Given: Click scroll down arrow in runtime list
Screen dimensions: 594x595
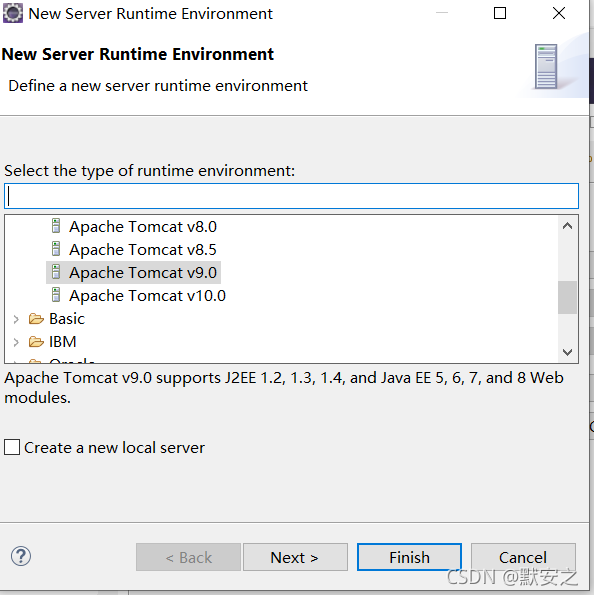Looking at the screenshot, I should point(567,352).
